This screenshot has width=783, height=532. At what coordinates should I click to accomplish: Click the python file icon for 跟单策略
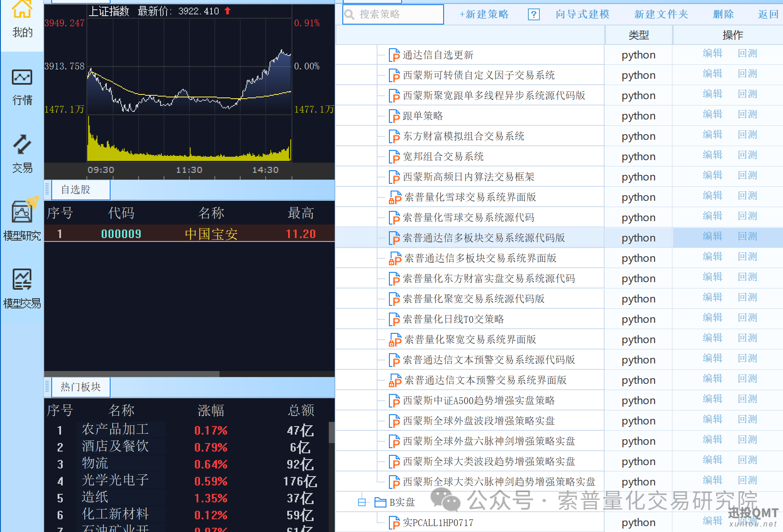pyautogui.click(x=394, y=116)
